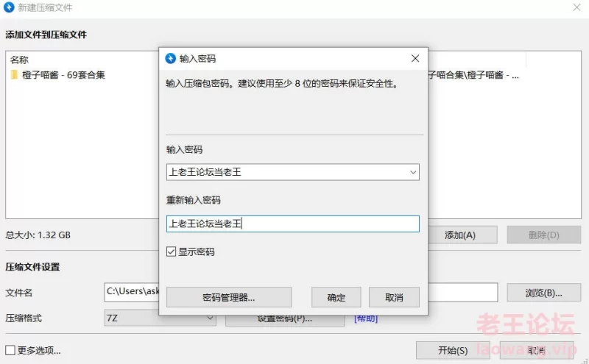Open the 密码管理器 button
Screen dimensions: 589x364
pyautogui.click(x=229, y=297)
